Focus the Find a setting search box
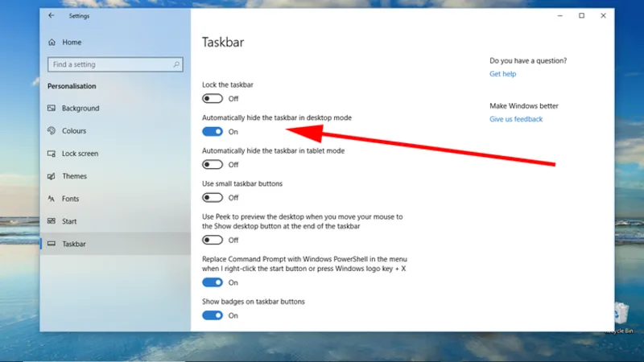The width and height of the screenshot is (644, 362). coord(115,64)
